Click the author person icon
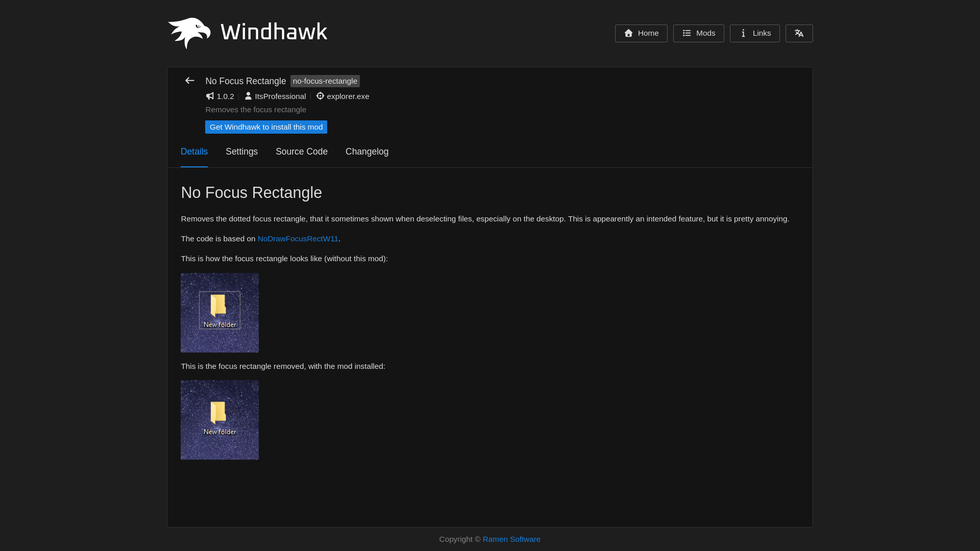 coord(248,96)
